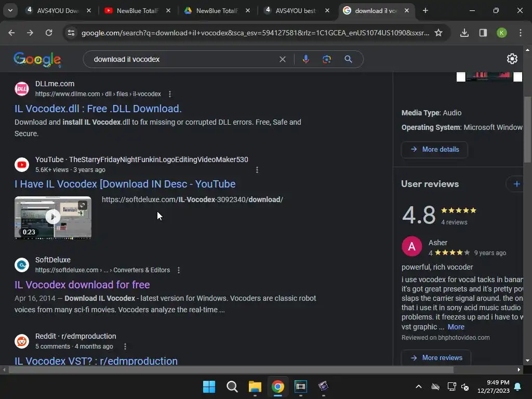This screenshot has width=532, height=399.
Task: Open more options for Reddit result
Action: [125, 347]
